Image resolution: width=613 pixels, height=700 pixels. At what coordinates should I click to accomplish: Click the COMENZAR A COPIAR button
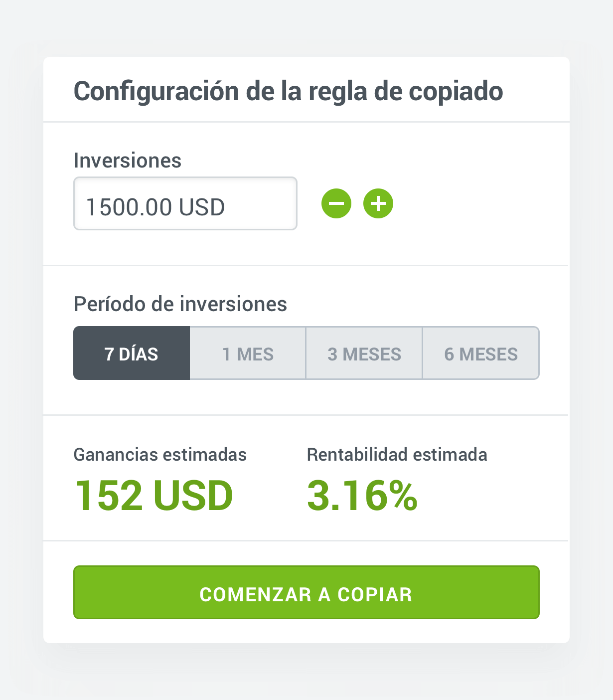coord(306,592)
